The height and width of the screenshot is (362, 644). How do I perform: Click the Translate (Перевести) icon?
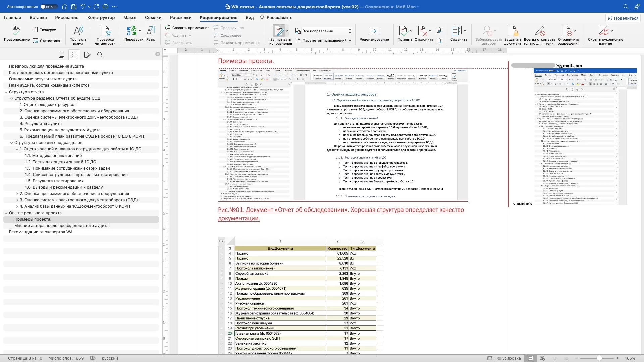pos(131,31)
